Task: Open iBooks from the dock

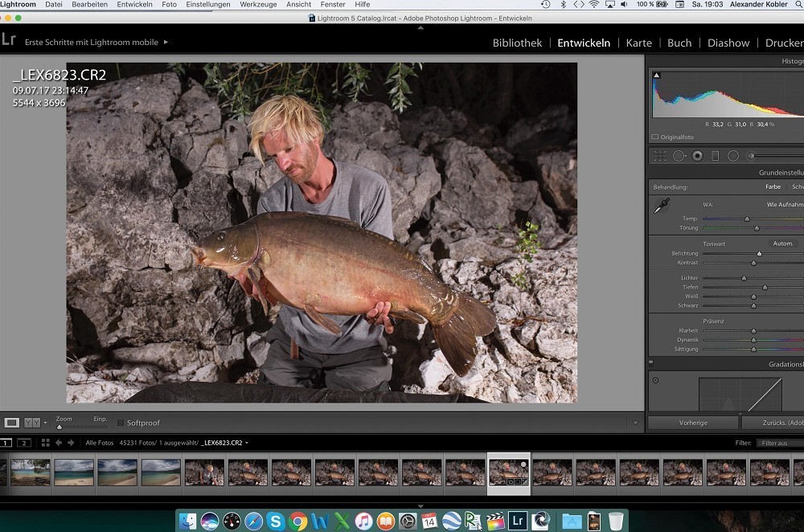Action: point(386,522)
